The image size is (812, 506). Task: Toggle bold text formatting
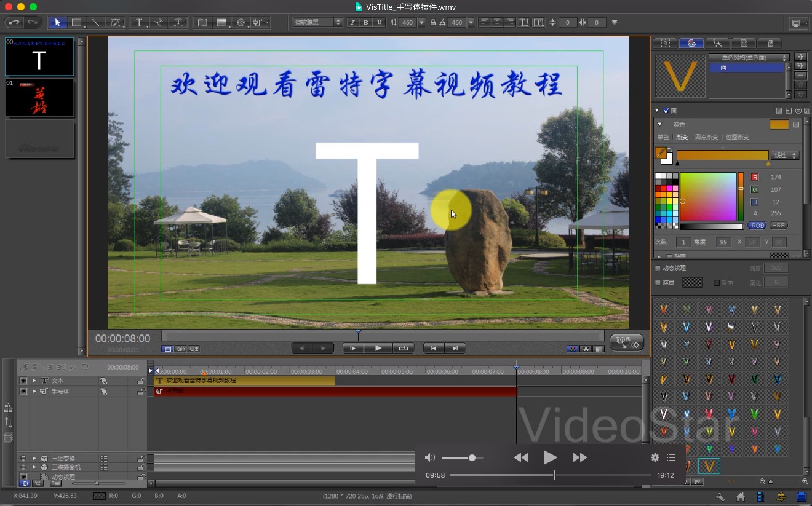(365, 23)
